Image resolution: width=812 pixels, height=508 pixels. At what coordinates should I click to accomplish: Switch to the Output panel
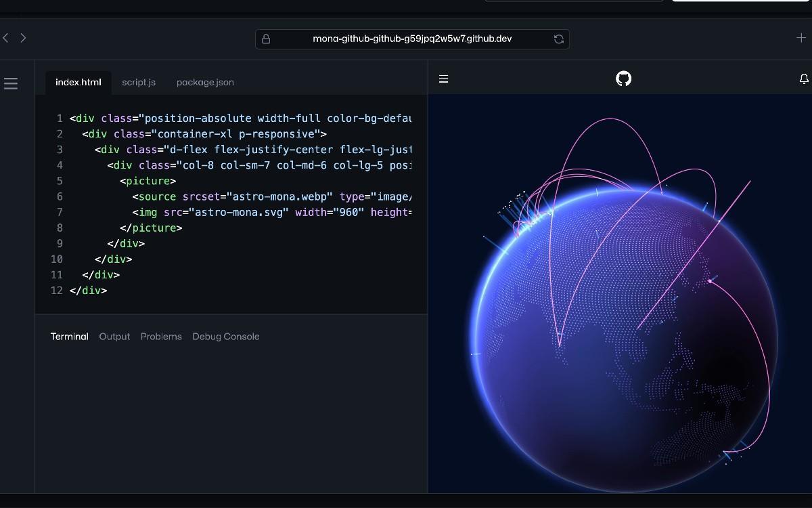point(114,337)
